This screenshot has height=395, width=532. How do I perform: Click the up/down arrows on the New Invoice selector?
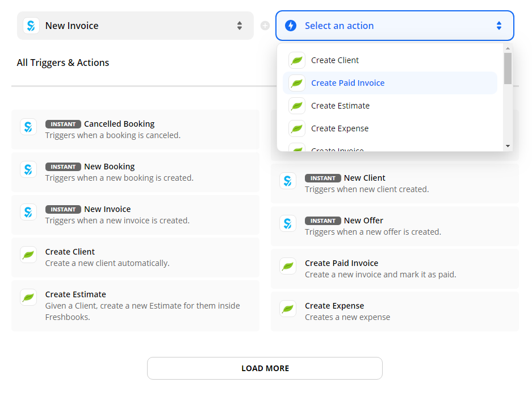(240, 26)
